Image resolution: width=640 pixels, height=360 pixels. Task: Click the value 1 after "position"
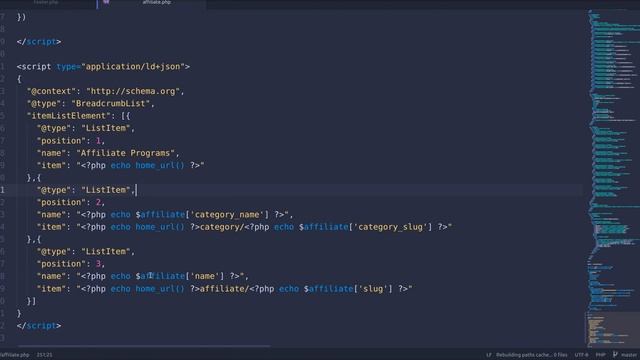[98, 141]
